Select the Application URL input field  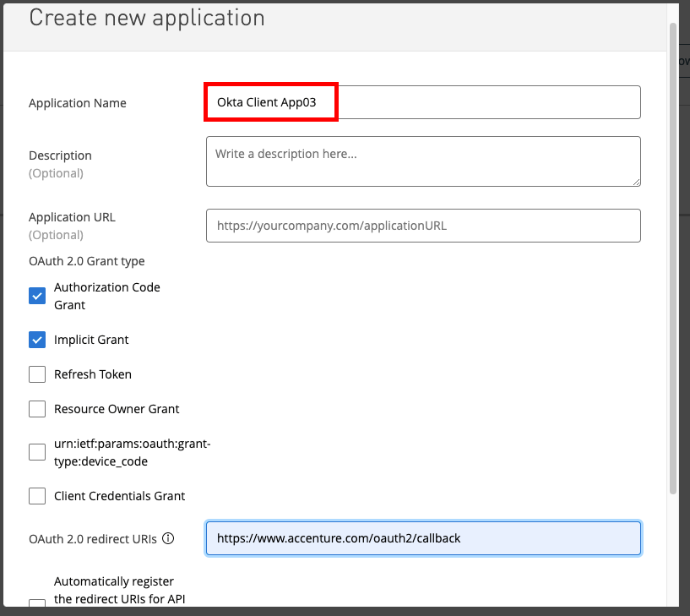pyautogui.click(x=422, y=226)
